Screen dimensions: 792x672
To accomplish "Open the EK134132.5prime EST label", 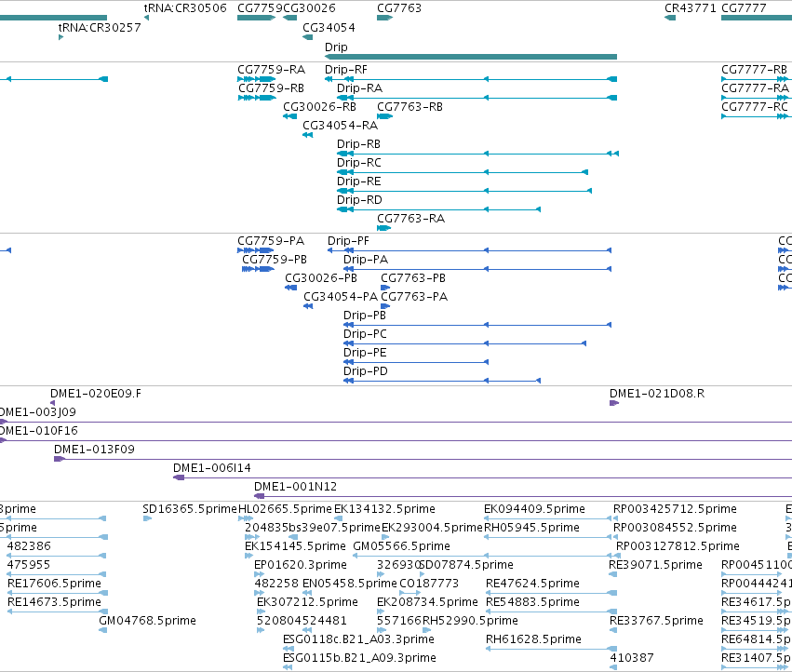I will tap(385, 509).
